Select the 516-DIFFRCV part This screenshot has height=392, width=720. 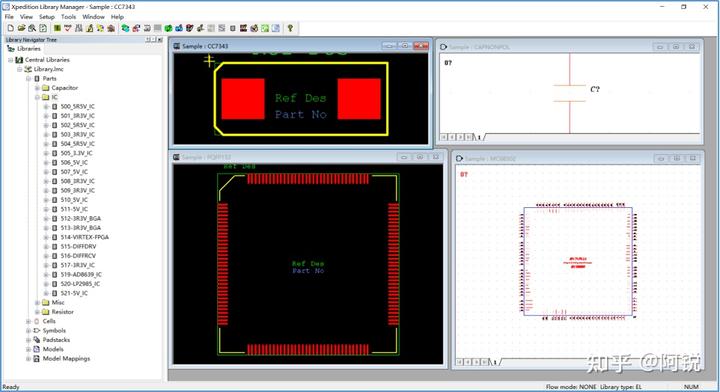(78, 256)
